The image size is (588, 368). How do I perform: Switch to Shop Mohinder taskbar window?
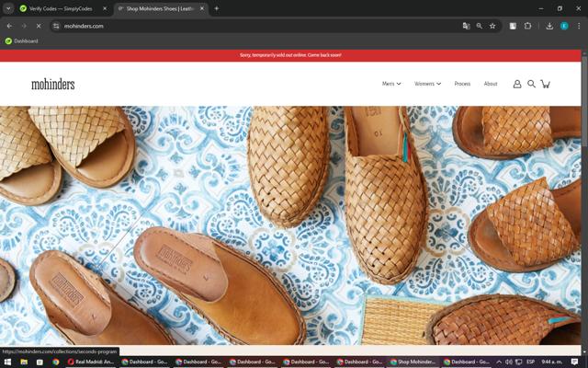click(x=413, y=362)
